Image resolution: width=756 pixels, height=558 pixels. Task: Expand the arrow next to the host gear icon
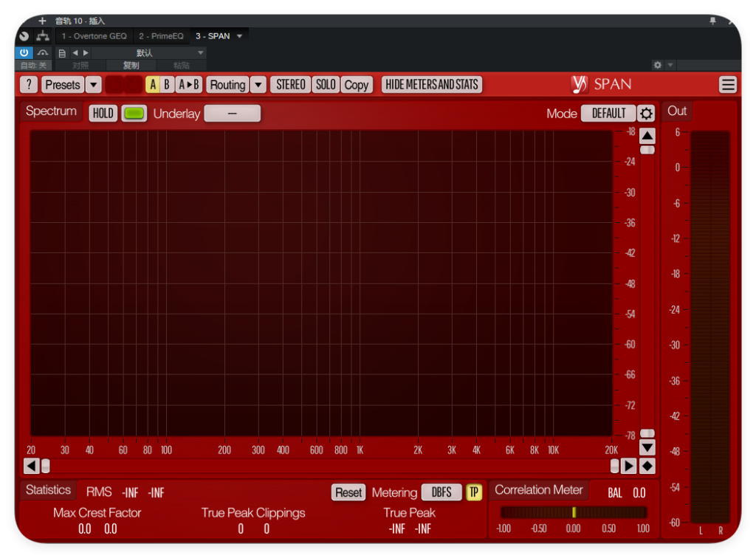670,64
